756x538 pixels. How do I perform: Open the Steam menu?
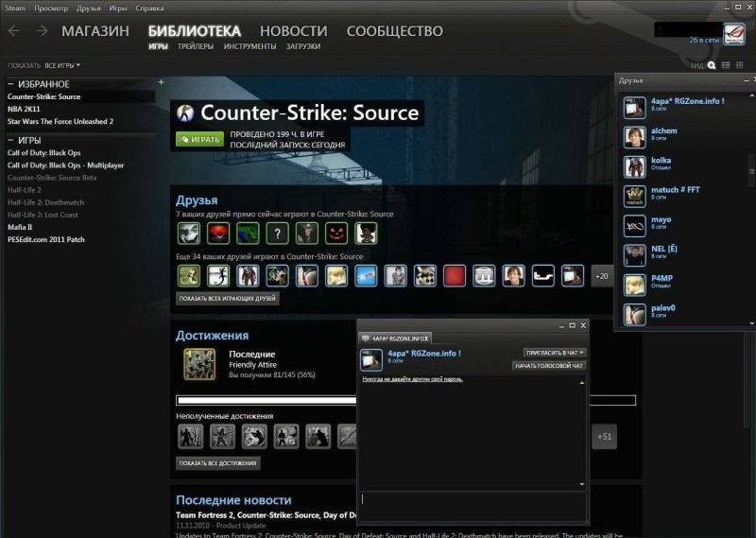[15, 9]
